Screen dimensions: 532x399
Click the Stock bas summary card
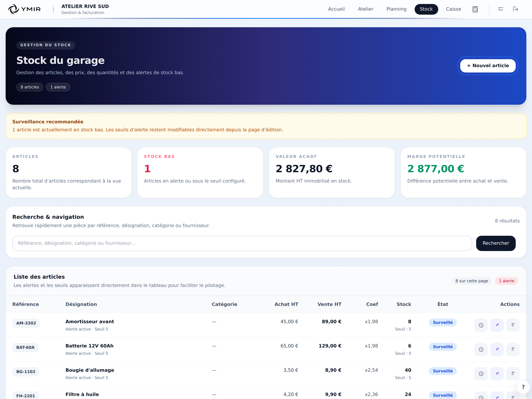pos(200,172)
